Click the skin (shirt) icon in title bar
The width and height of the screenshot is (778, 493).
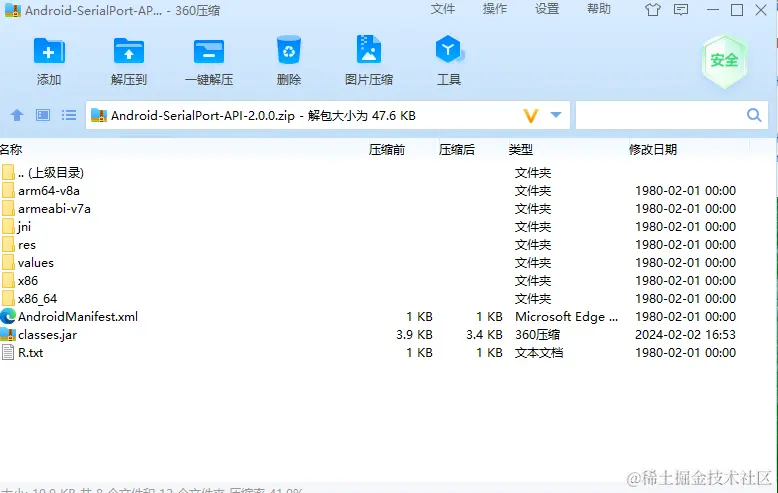653,9
